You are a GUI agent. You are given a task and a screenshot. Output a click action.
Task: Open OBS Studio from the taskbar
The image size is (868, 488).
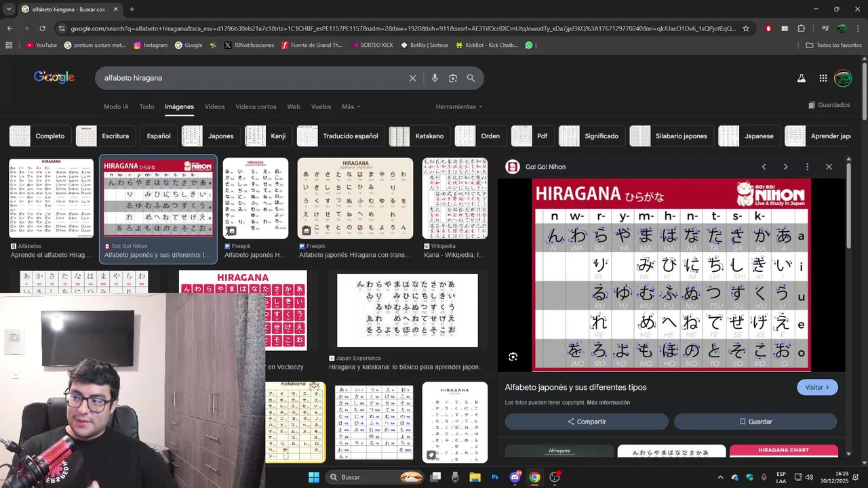pyautogui.click(x=555, y=477)
